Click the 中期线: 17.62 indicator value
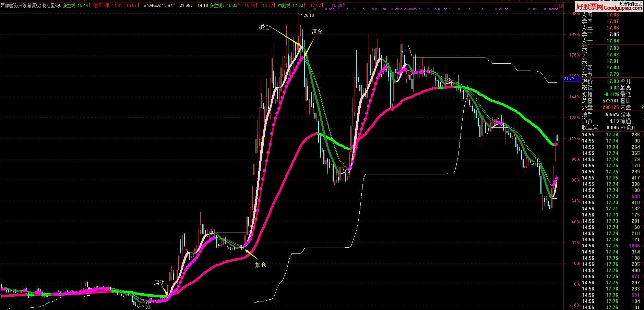The image size is (644, 310). click(x=291, y=5)
